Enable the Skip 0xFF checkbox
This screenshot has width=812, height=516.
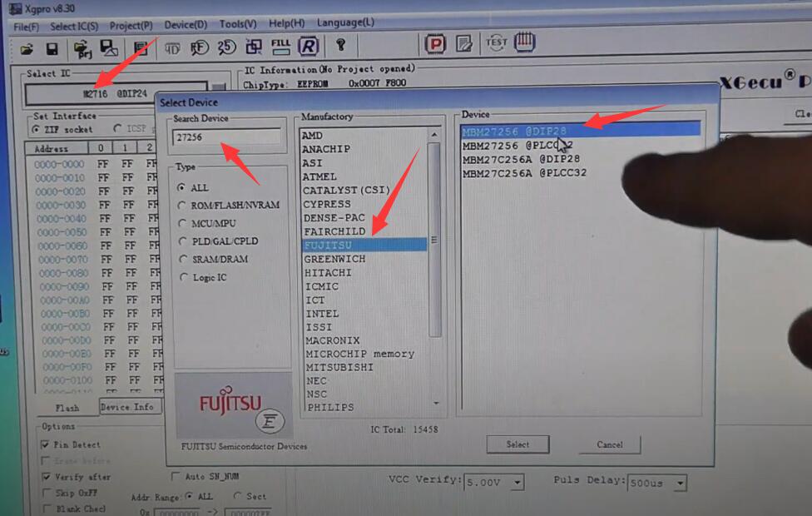pos(47,493)
